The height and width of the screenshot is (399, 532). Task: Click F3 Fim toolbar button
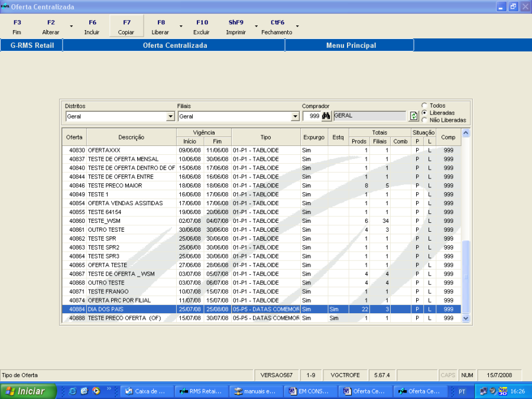(17, 27)
